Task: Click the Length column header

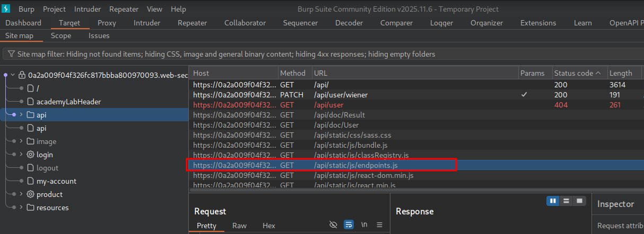Action: click(625, 73)
